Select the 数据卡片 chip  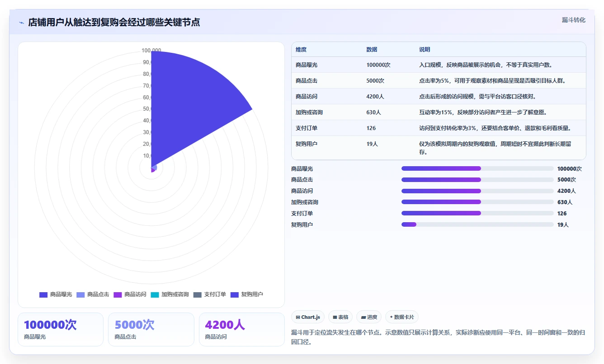click(401, 317)
